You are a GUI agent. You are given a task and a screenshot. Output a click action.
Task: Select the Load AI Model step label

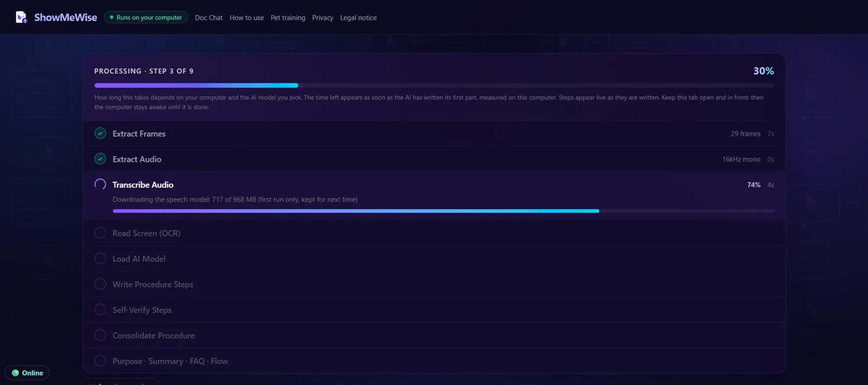coord(139,259)
